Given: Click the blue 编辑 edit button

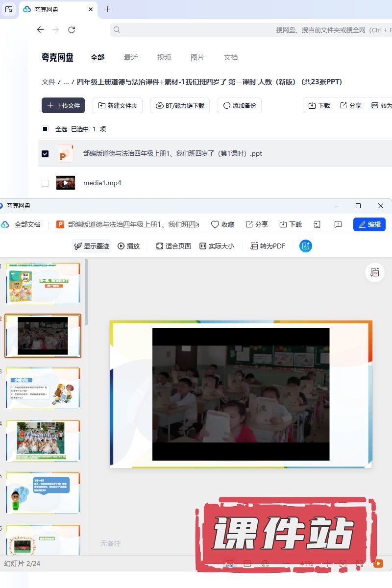Looking at the screenshot, I should (x=369, y=224).
